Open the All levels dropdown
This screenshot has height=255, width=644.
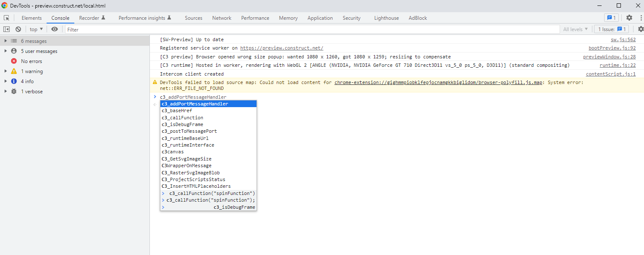[x=575, y=29]
